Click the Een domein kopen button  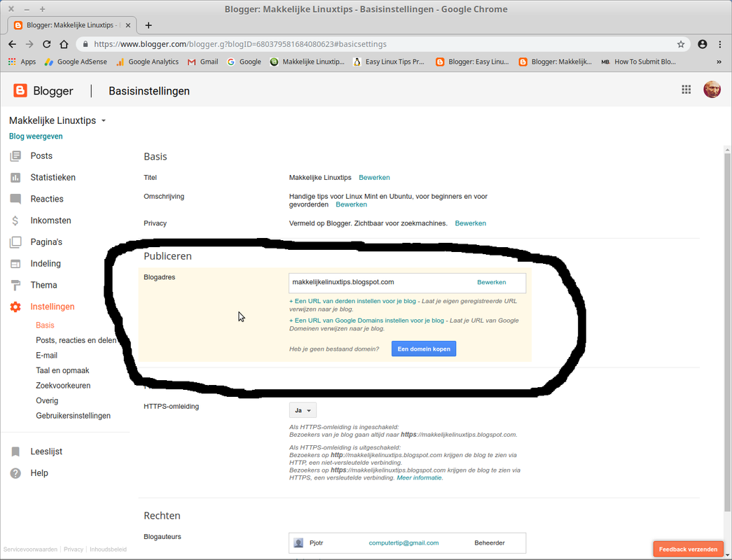424,349
